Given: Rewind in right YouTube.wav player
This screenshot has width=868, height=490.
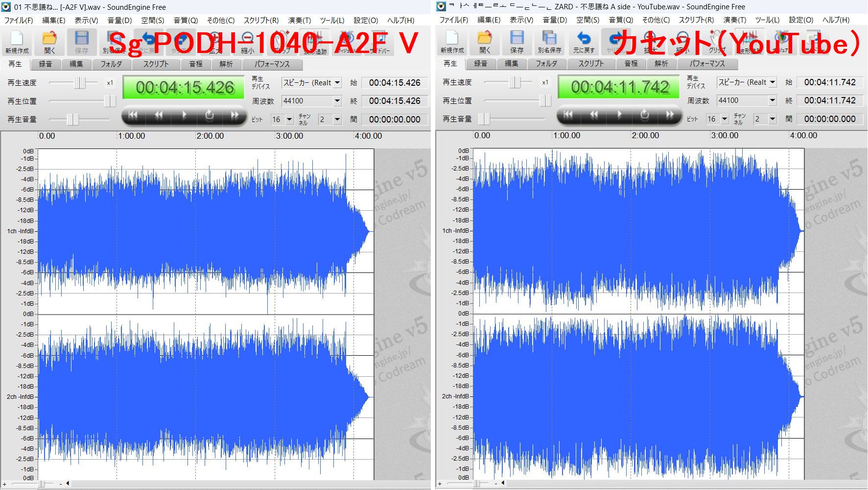Looking at the screenshot, I should coord(594,115).
